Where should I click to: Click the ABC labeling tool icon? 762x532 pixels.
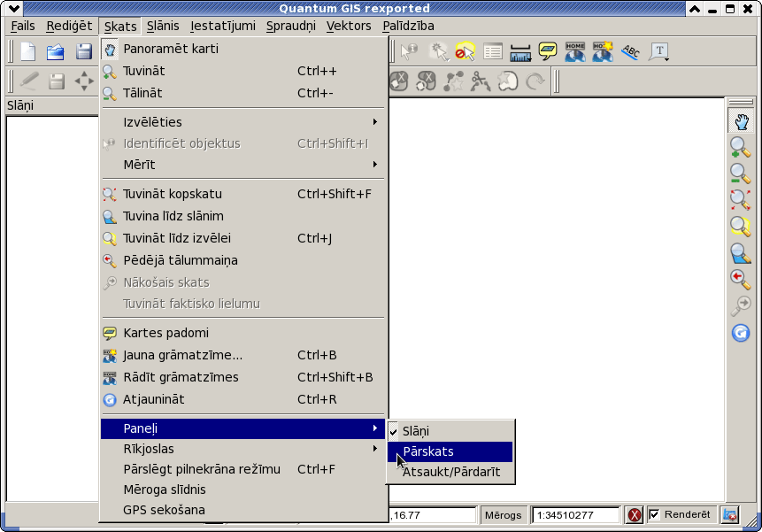pos(631,51)
